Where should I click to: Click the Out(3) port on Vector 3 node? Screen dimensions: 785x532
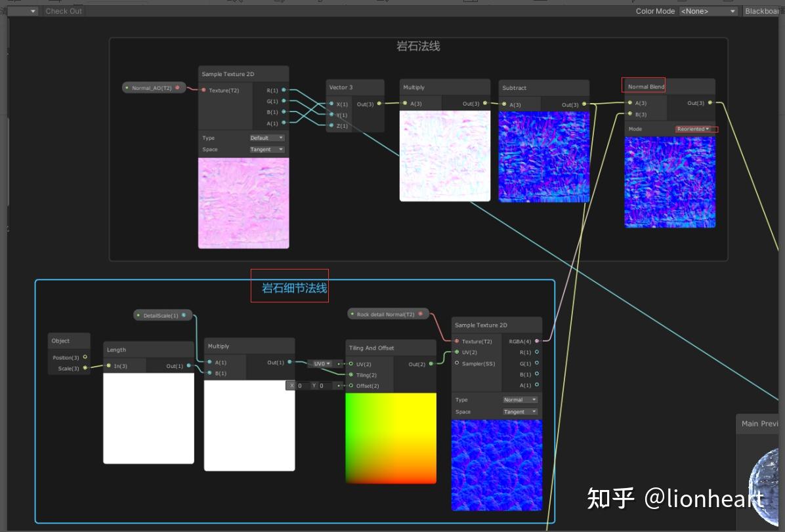[x=379, y=104]
